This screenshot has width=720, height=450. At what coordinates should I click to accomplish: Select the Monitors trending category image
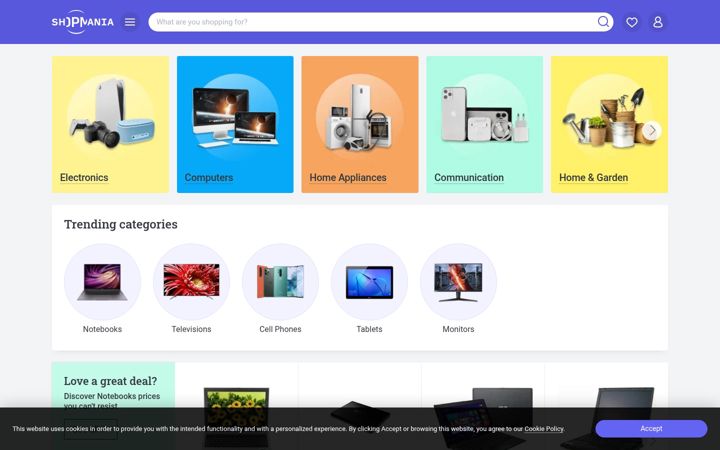pyautogui.click(x=458, y=282)
